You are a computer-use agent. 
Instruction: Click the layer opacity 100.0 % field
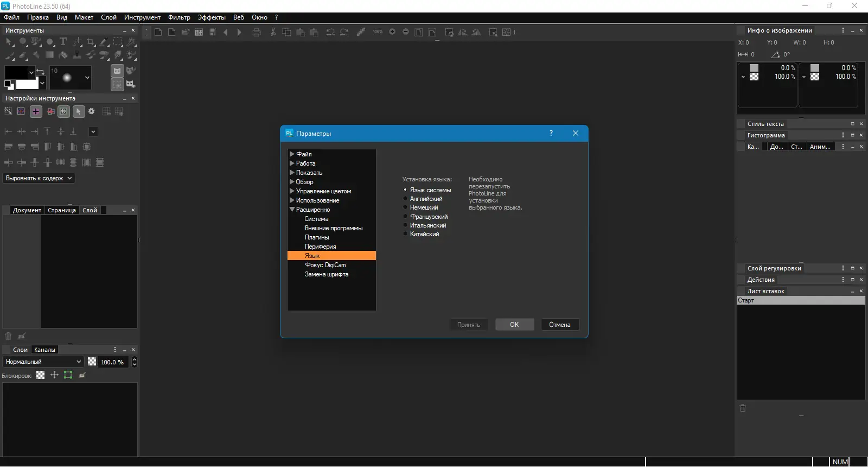pyautogui.click(x=112, y=362)
